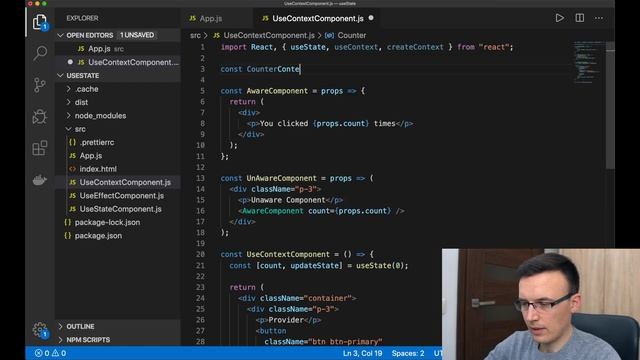Click the EXPLORER panel title
Image resolution: width=640 pixels, height=360 pixels.
click(x=82, y=18)
